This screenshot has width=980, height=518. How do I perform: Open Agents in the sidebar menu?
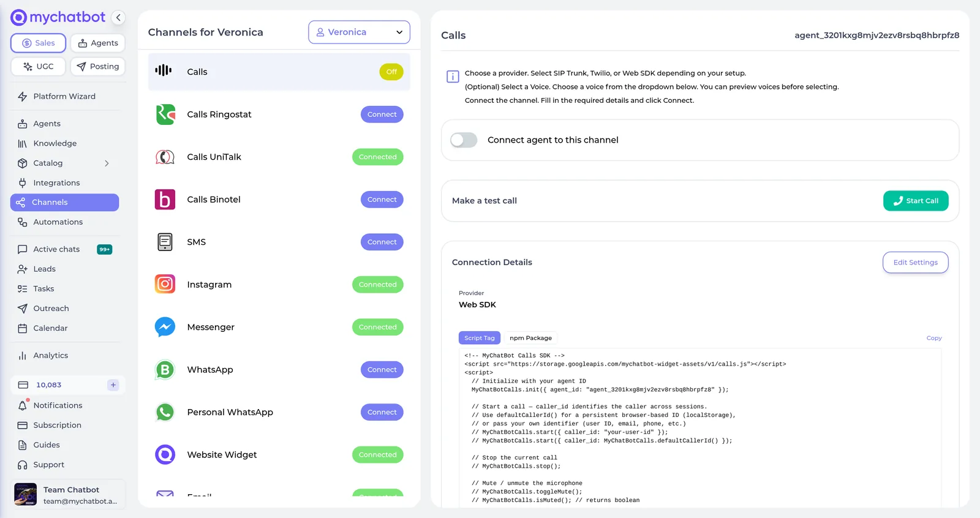pyautogui.click(x=47, y=124)
